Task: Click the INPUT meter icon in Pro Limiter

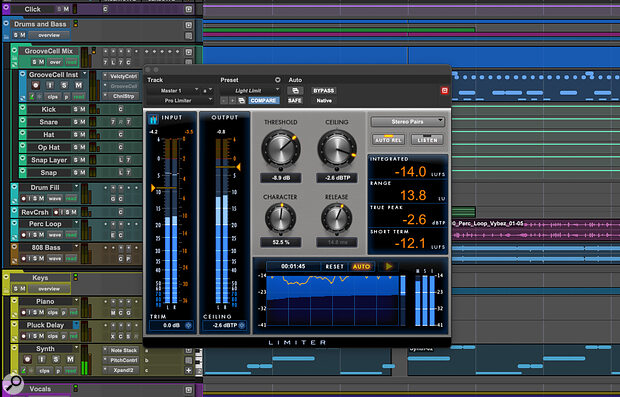Action: pyautogui.click(x=153, y=118)
